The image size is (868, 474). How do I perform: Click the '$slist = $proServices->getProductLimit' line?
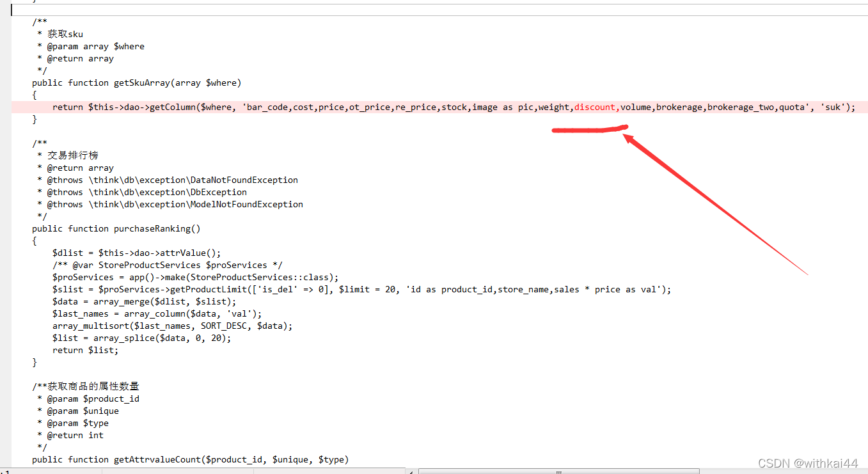pyautogui.click(x=362, y=289)
